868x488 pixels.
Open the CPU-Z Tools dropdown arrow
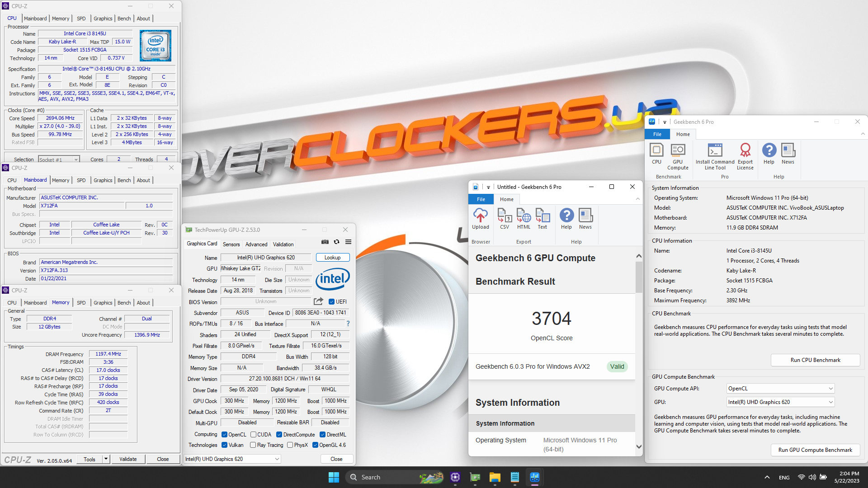coord(106,459)
